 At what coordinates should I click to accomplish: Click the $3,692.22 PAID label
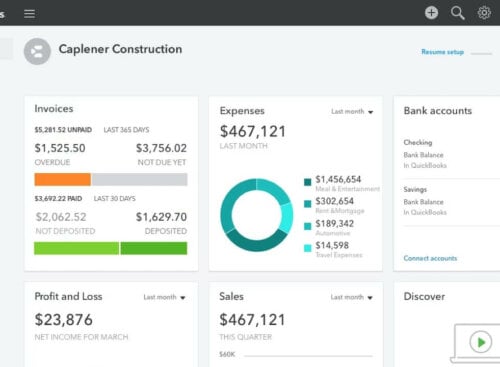point(58,199)
